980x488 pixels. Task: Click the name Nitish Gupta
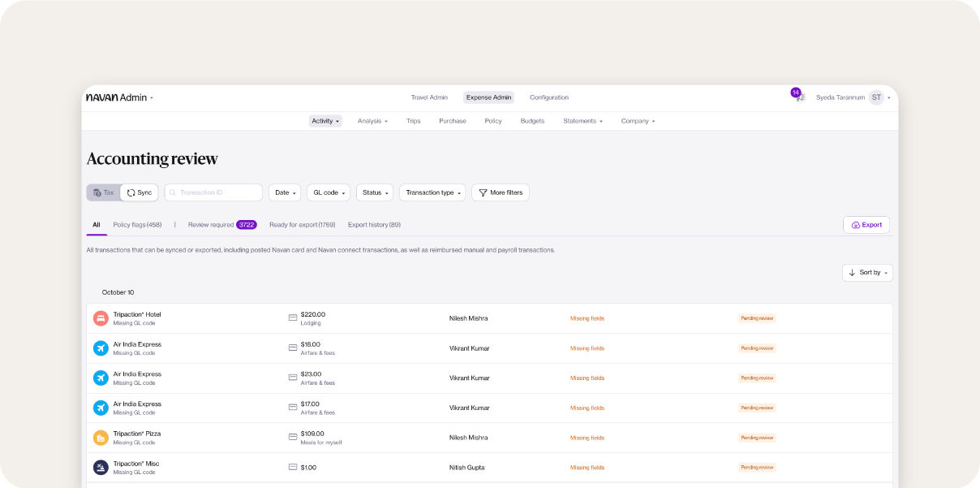point(468,468)
